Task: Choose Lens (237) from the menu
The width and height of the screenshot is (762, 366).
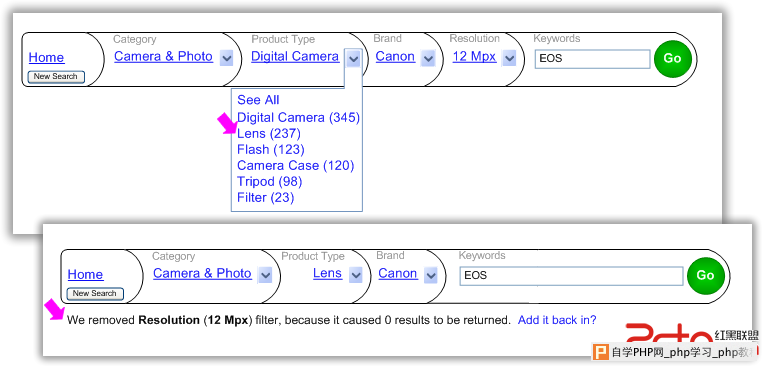Action: click(x=269, y=134)
